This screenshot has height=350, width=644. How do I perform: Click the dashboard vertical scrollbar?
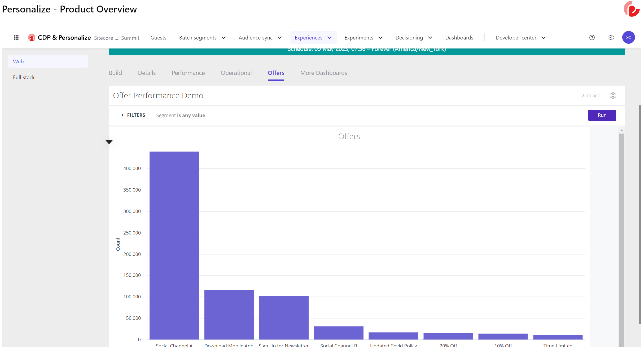tap(621, 238)
